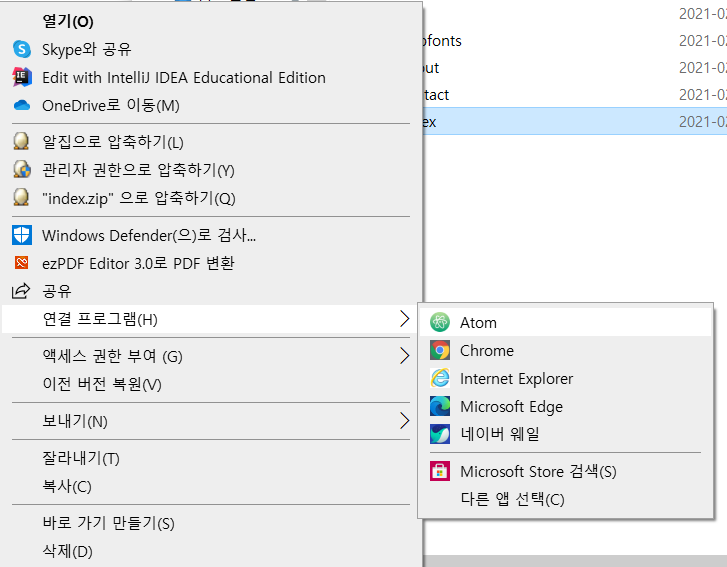This screenshot has height=567, width=727.
Task: Click the Atom icon in the submenu
Action: [x=440, y=322]
